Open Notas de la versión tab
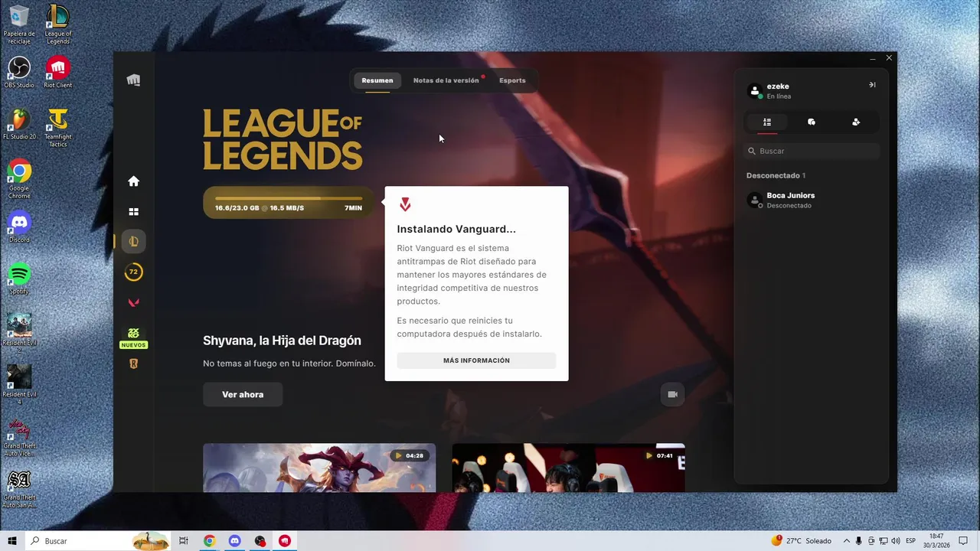Screen dimensions: 980x551 (446, 80)
